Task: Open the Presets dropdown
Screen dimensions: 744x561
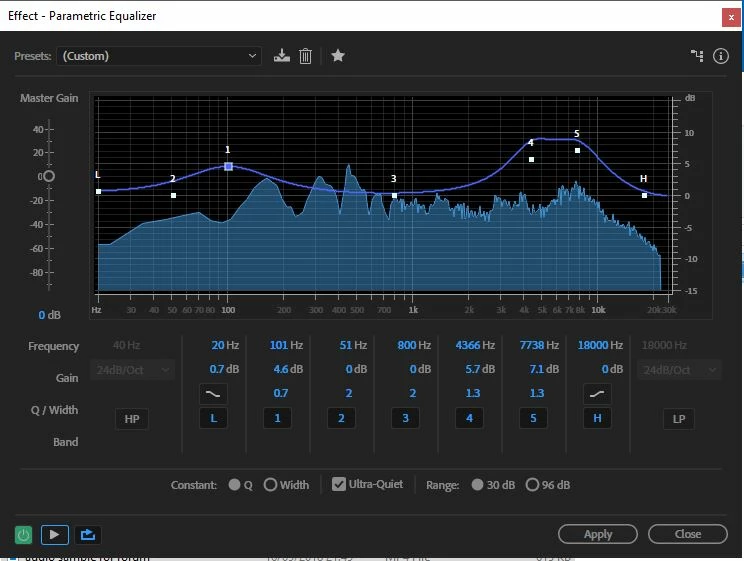Action: click(x=159, y=56)
